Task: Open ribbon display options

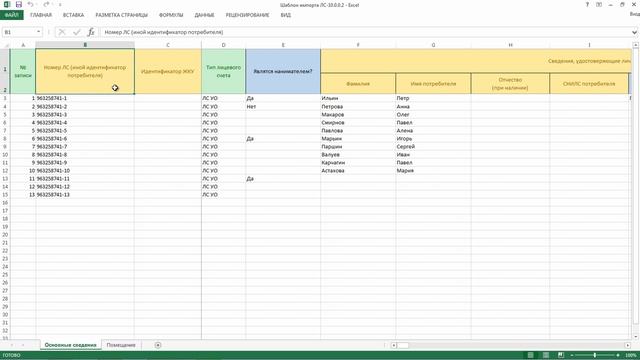Action: point(599,4)
